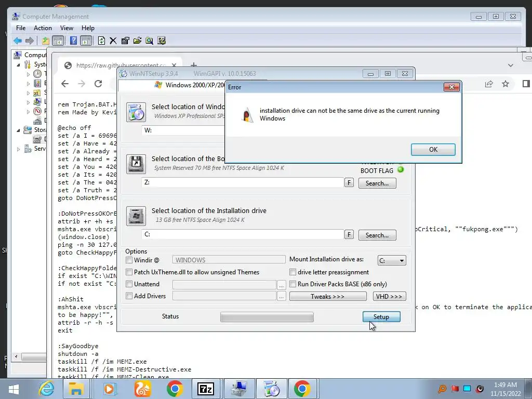Screen dimensions: 532x399
Task: Click the red flag Action Center tray icon
Action: [x=455, y=389]
